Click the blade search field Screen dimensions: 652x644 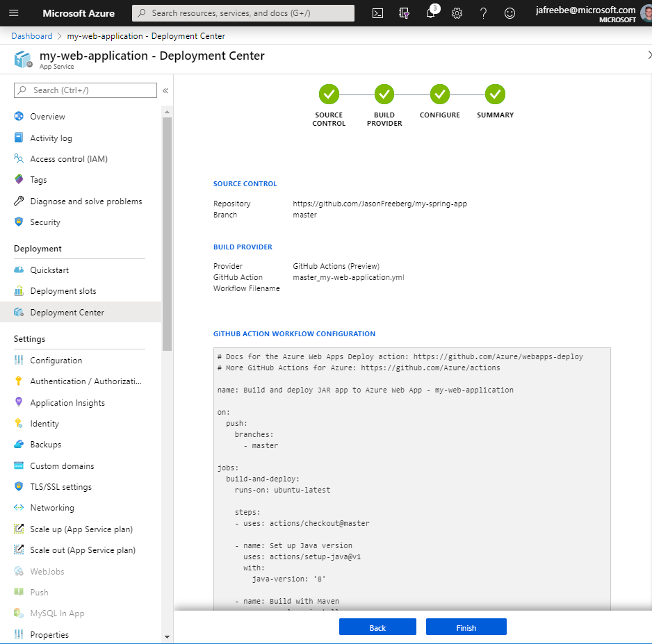tap(83, 90)
